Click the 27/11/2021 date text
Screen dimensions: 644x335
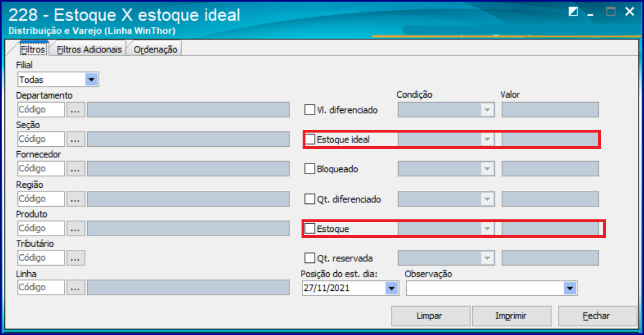point(327,288)
